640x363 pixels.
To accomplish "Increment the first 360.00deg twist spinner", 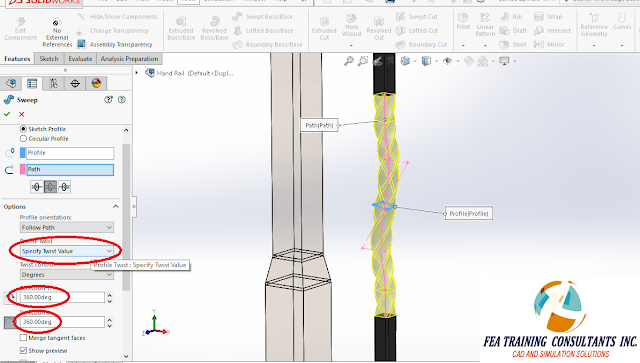I will (x=109, y=294).
